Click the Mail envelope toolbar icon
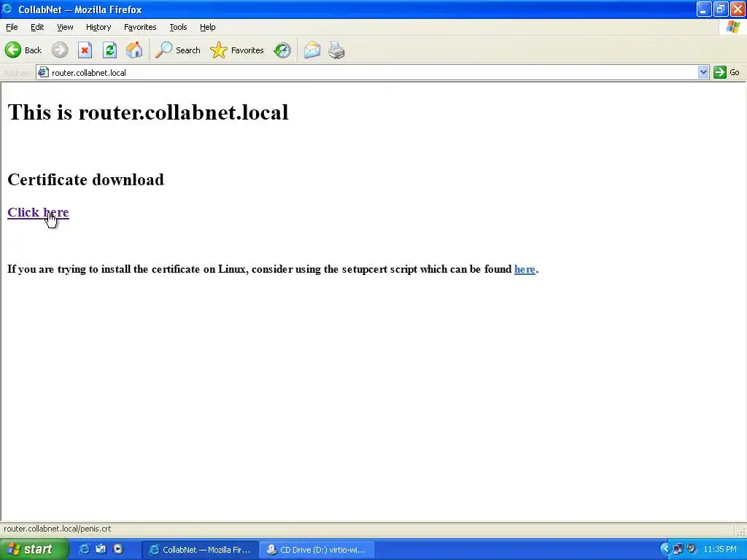The image size is (747, 560). [312, 50]
